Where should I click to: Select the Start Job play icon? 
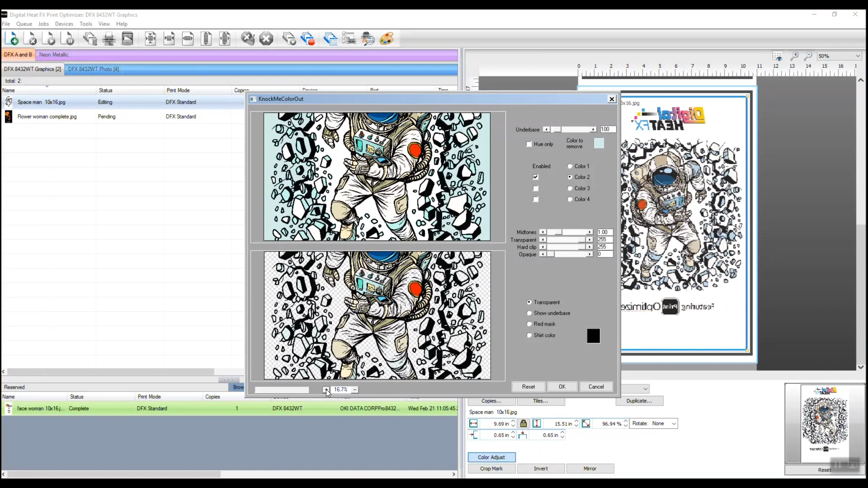pos(50,38)
